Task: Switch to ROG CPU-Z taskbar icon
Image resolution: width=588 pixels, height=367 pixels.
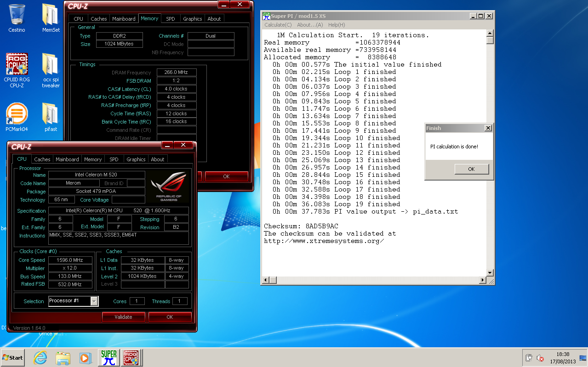Action: point(131,358)
